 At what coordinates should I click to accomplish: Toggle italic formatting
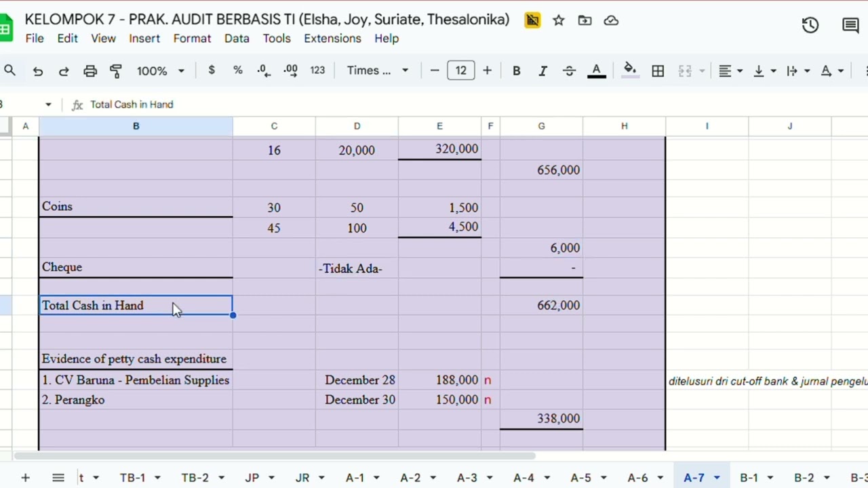tap(542, 70)
